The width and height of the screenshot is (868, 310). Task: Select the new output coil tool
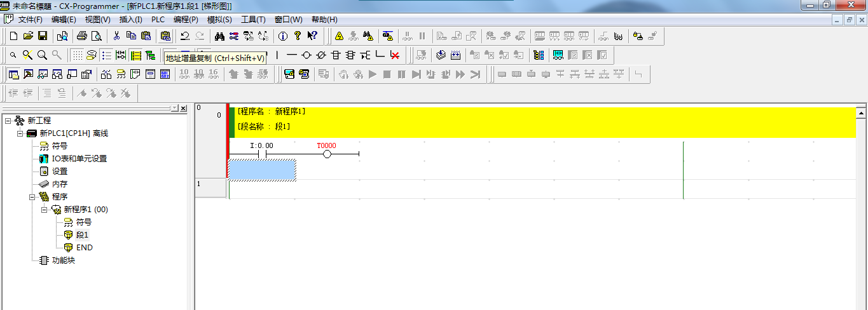click(x=307, y=55)
